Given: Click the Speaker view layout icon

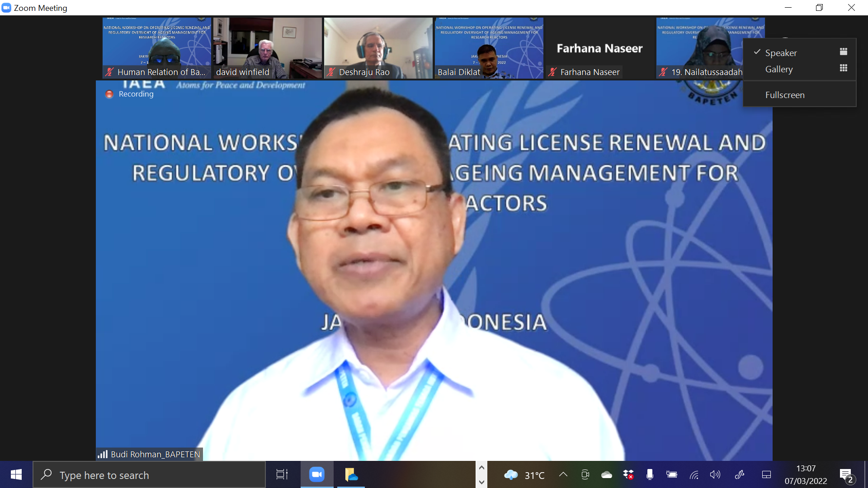Looking at the screenshot, I should pos(844,52).
